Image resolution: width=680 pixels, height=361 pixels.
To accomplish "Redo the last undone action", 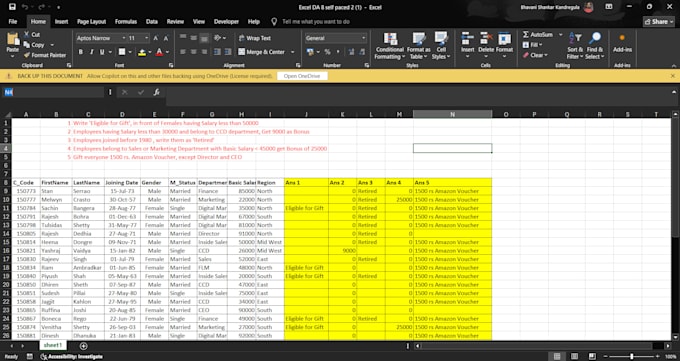I will (x=42, y=7).
